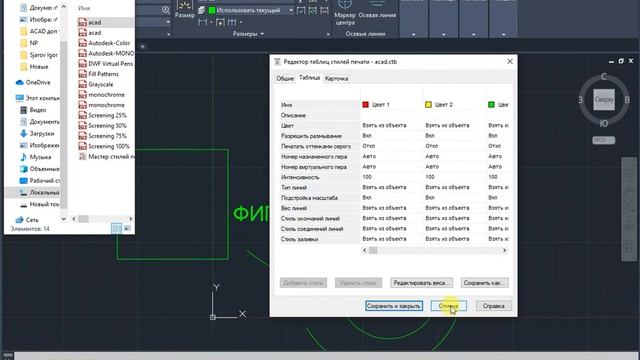Click the Справка button
Viewport: 640px width, 360px height.
click(493, 306)
